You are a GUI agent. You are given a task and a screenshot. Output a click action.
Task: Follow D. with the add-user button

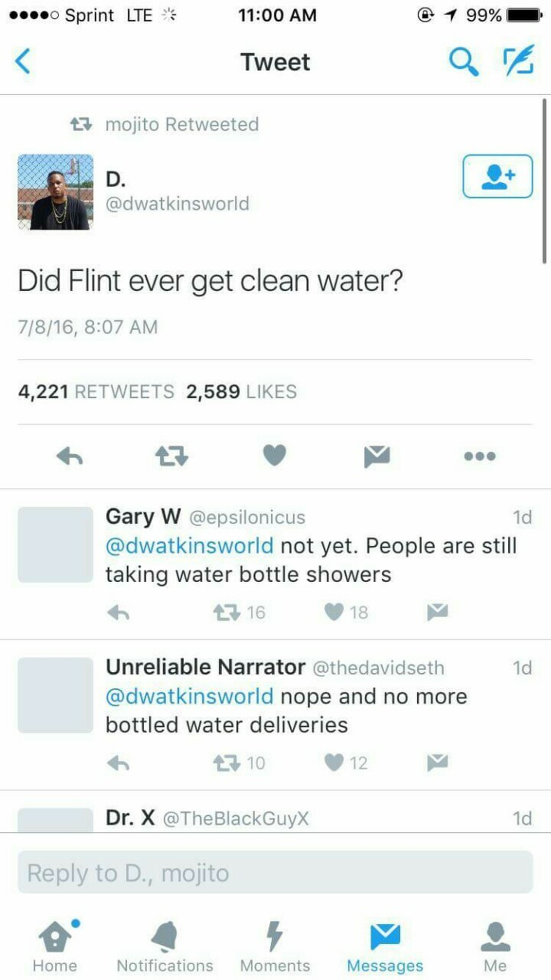497,176
